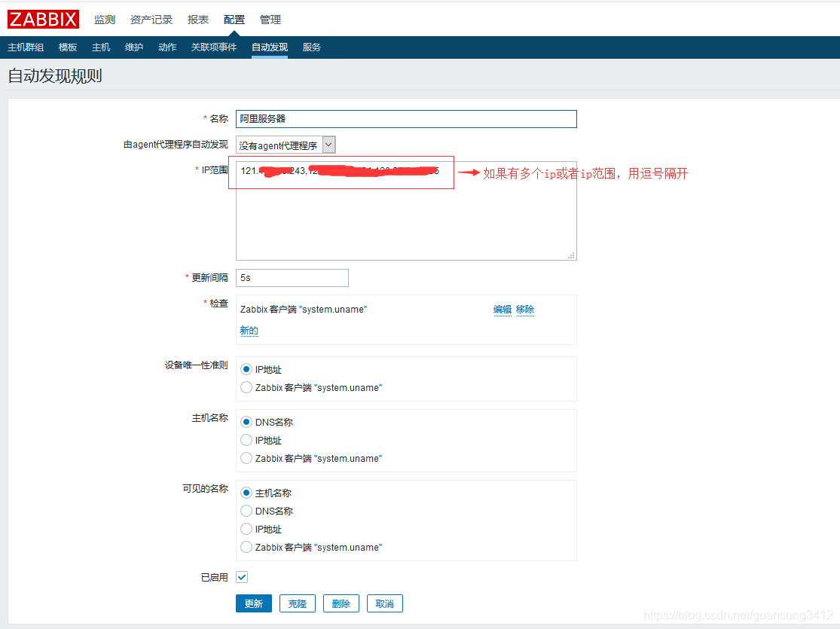Open the 资产记录 top menu
The height and width of the screenshot is (629, 840).
click(x=151, y=20)
